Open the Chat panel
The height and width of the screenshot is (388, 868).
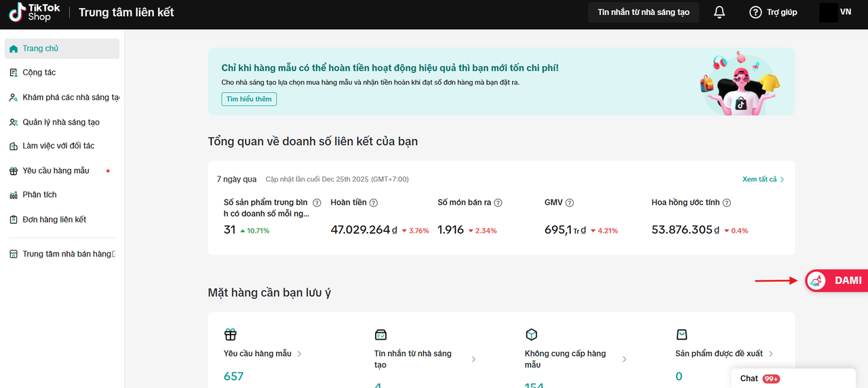click(x=793, y=379)
